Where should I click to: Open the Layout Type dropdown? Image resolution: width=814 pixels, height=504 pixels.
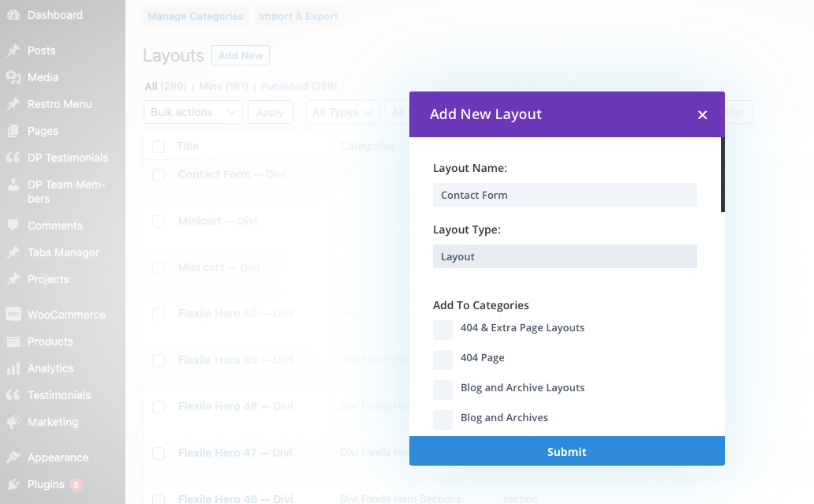tap(565, 256)
